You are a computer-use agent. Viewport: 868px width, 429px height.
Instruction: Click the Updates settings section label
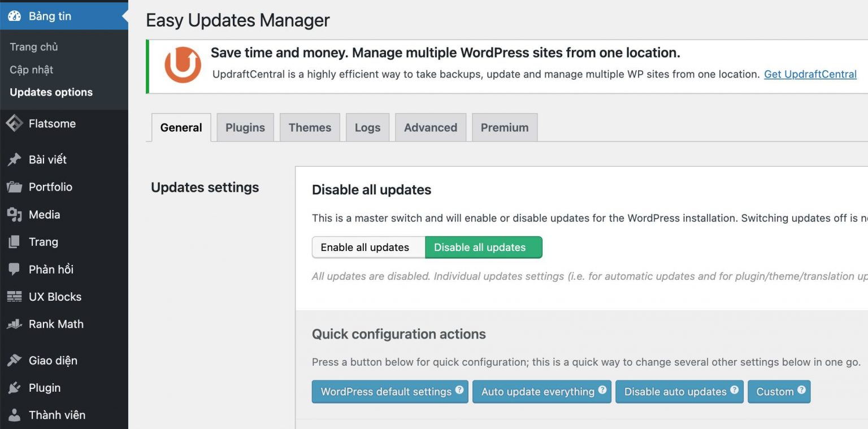pos(205,188)
